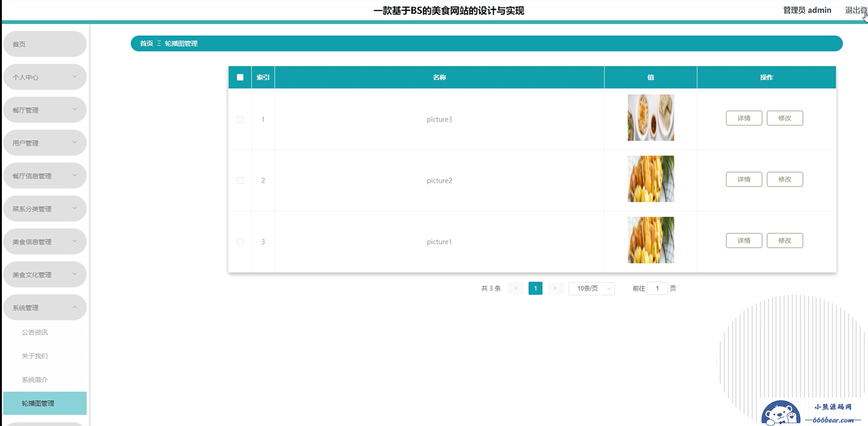Expand the 餐厅信息管理 menu chevron
This screenshot has width=868, height=426.
75,175
